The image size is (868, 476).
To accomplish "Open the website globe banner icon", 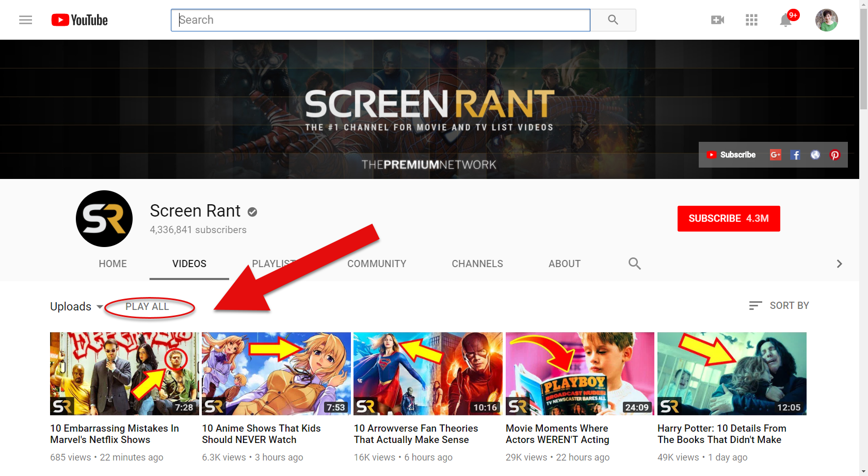I will 815,155.
